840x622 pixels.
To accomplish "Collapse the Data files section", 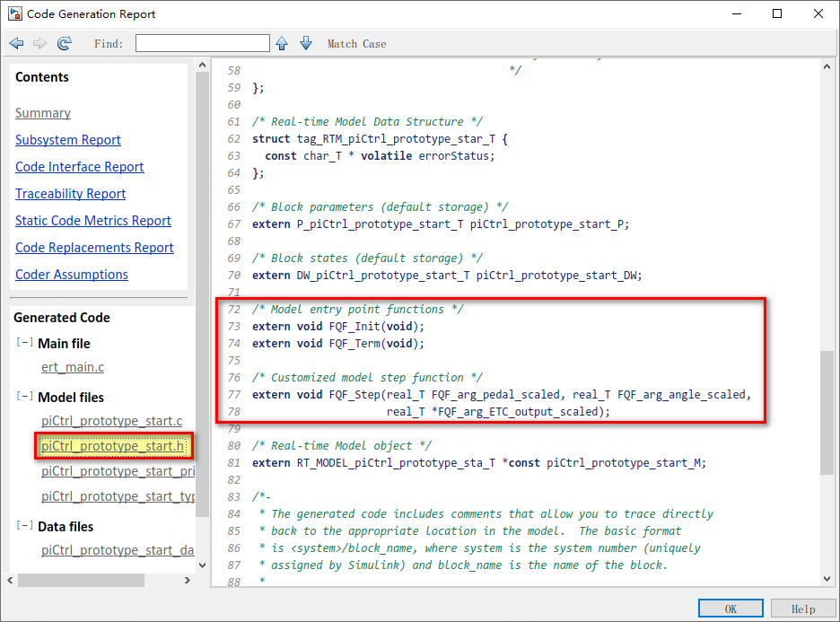I will point(24,526).
